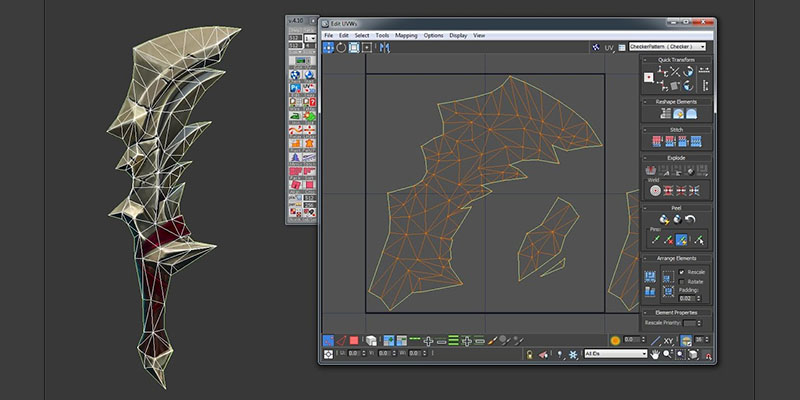Screen dimensions: 800x400
Task: Toggle the checker map display icon
Action: point(595,47)
